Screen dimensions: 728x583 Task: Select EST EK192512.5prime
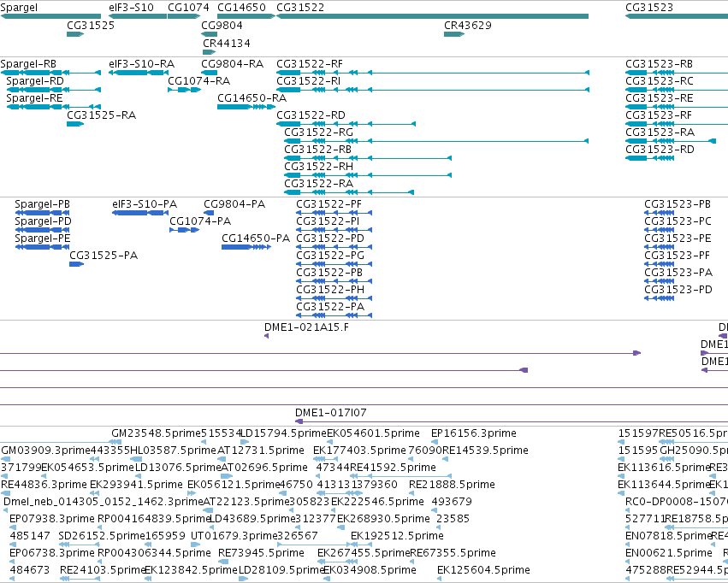397,536
